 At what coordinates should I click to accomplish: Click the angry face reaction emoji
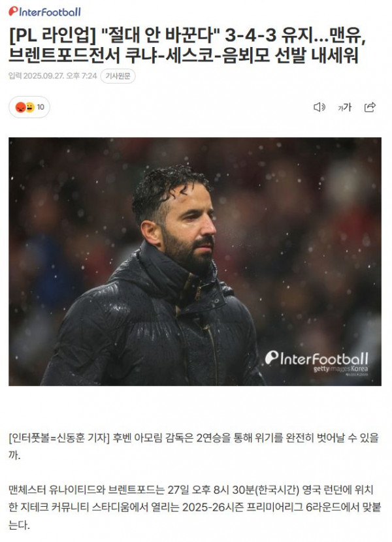coord(21,107)
